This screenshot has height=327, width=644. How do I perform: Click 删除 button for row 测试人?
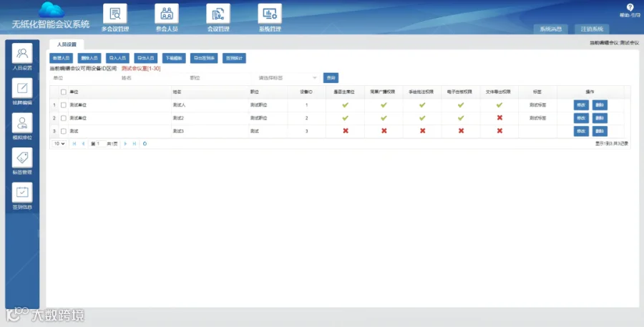click(x=600, y=105)
